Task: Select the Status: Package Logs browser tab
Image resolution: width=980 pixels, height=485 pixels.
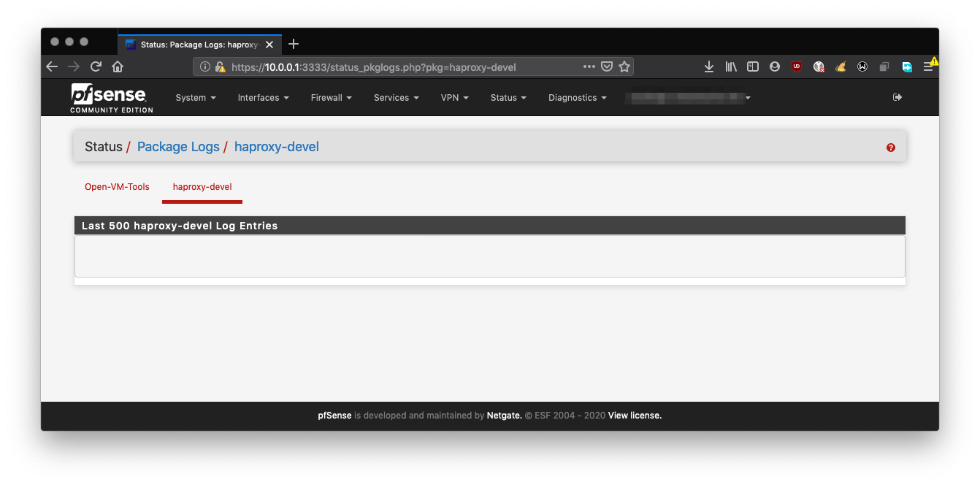Action: (x=199, y=45)
